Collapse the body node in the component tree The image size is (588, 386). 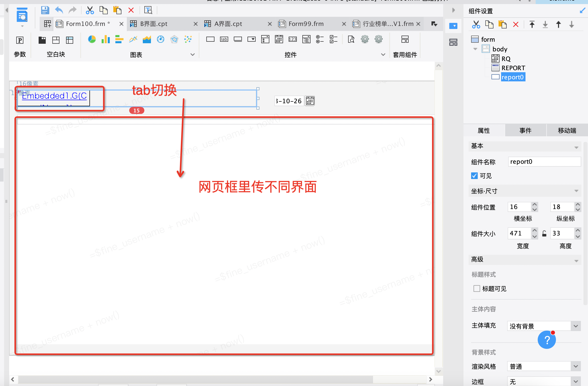click(475, 49)
